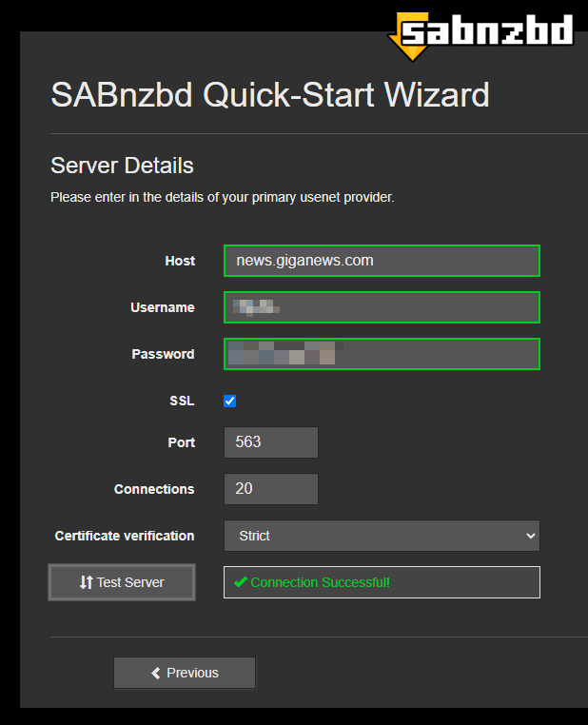Click the green checkmark icon
The height and width of the screenshot is (725, 588).
[x=241, y=582]
